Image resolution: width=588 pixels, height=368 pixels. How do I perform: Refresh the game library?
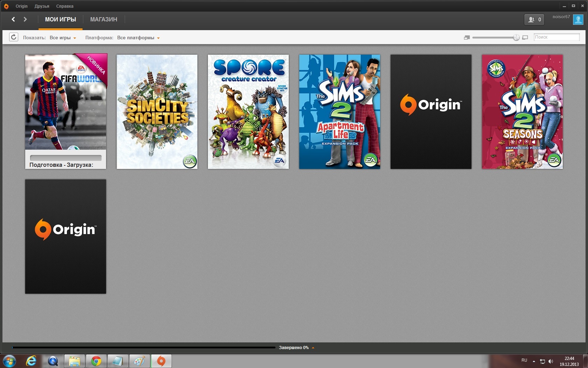tap(13, 37)
